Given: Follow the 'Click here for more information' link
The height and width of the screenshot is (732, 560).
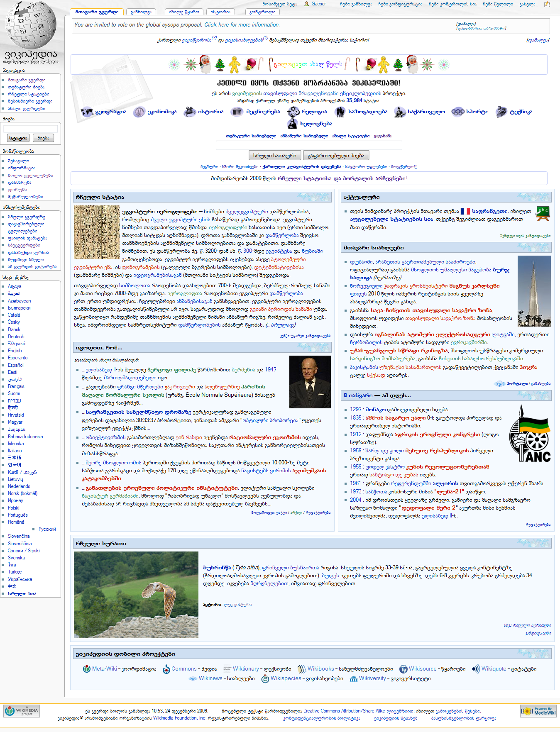Looking at the screenshot, I should (x=242, y=25).
